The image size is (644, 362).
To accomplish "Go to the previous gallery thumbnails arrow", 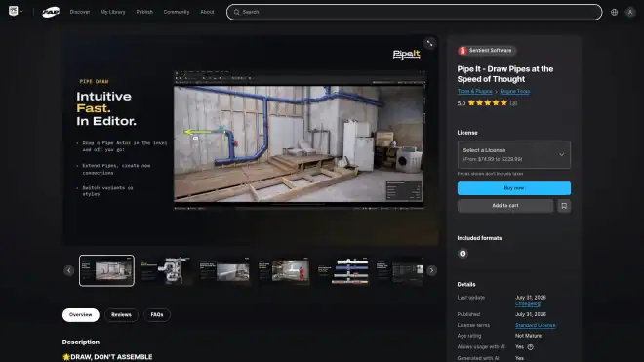I will (x=68, y=270).
